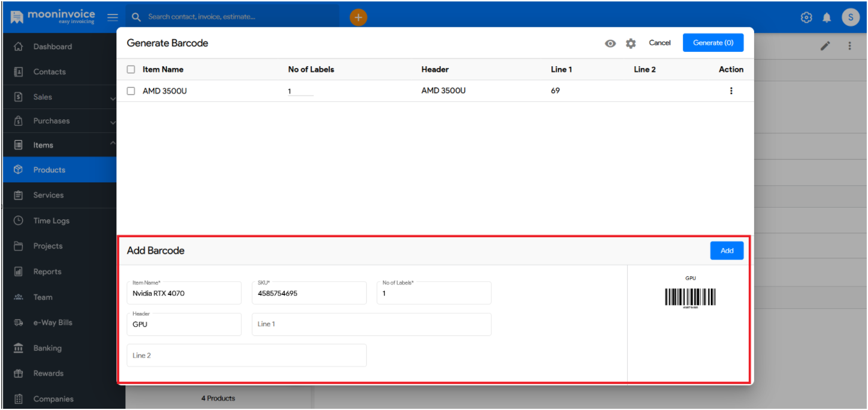
Task: Click Cancel in Generate Barcode dialog
Action: 660,43
